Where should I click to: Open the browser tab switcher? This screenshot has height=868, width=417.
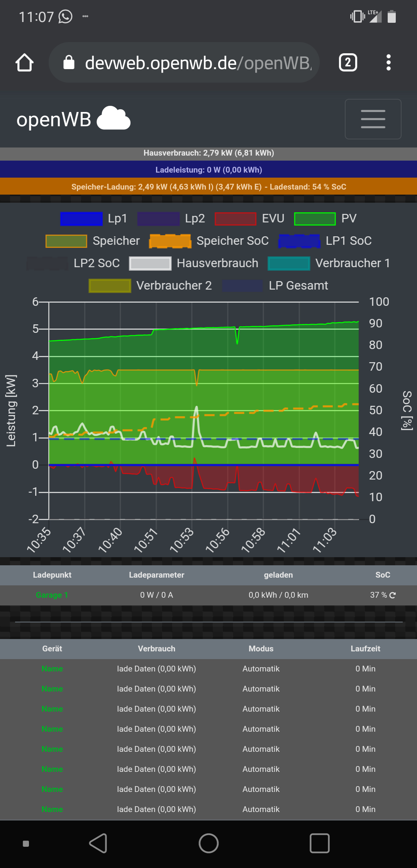tap(347, 63)
